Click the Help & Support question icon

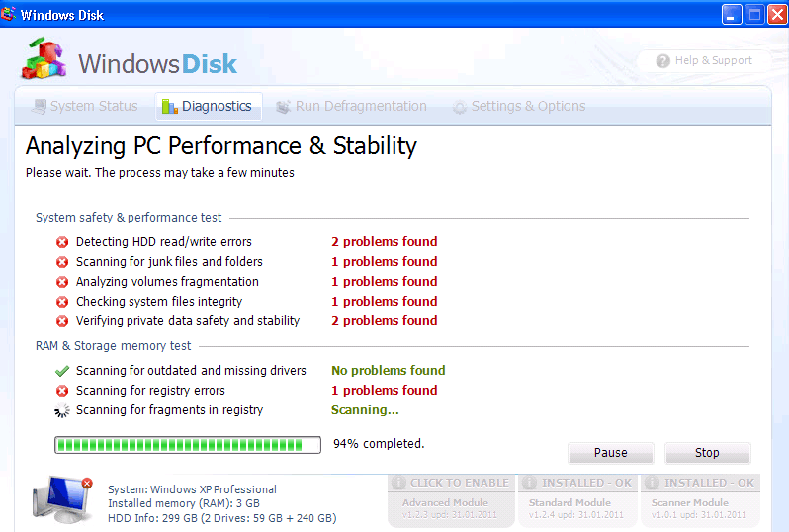[663, 61]
